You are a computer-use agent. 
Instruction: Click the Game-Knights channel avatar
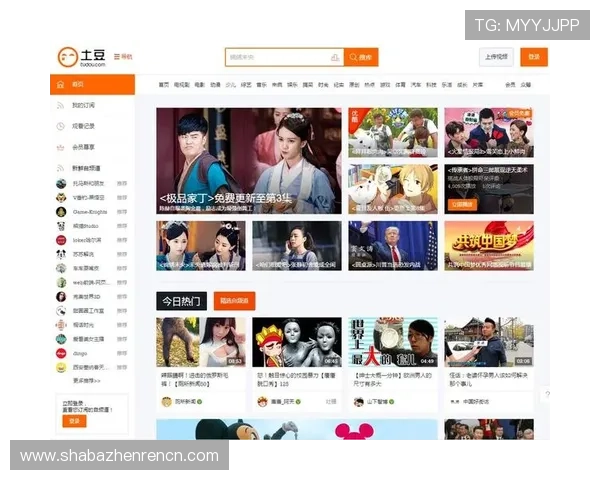pyautogui.click(x=62, y=212)
